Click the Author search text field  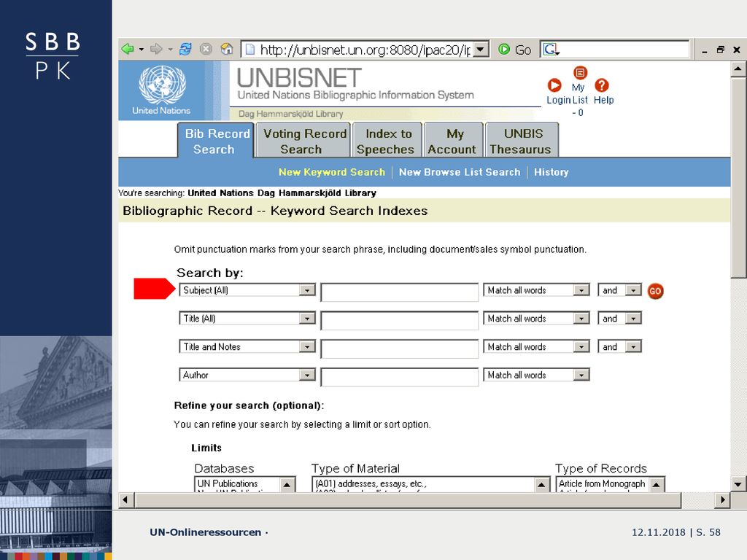tap(399, 377)
